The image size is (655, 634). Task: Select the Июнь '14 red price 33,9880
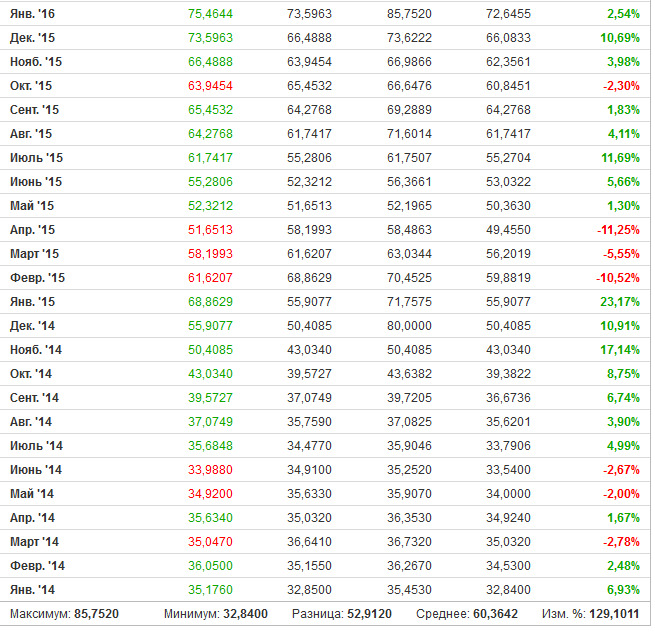coord(210,470)
